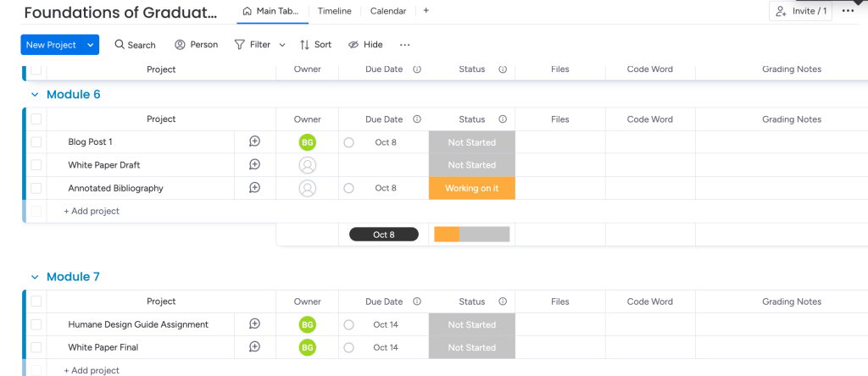The height and width of the screenshot is (376, 868).
Task: Check the Blog Post 1 row checkbox
Action: click(x=36, y=142)
